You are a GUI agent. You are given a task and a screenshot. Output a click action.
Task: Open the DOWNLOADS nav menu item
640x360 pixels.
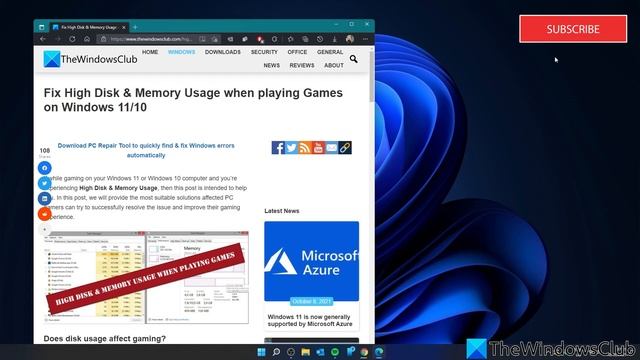(223, 52)
